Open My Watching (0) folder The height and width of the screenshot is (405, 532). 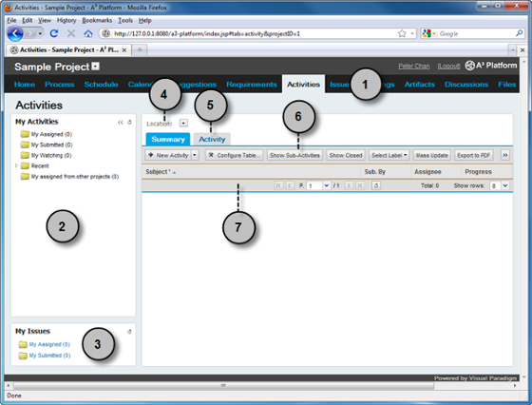tap(47, 155)
